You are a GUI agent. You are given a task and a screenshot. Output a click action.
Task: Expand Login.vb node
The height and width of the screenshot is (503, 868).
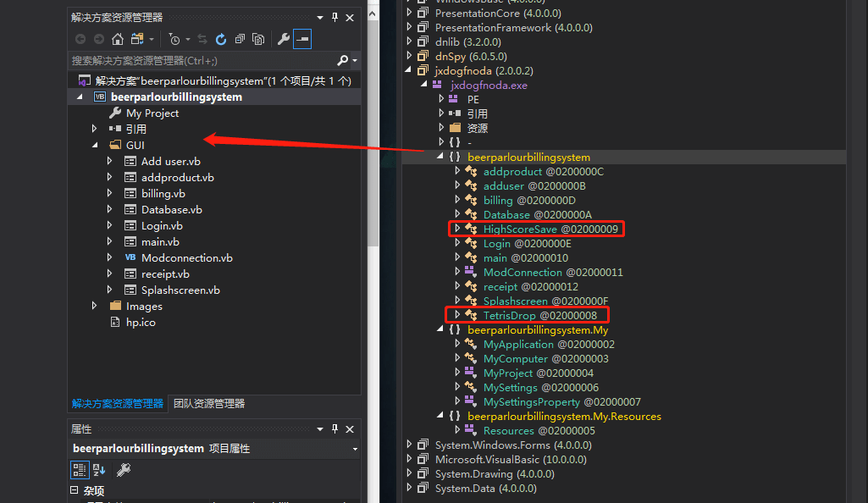(109, 225)
